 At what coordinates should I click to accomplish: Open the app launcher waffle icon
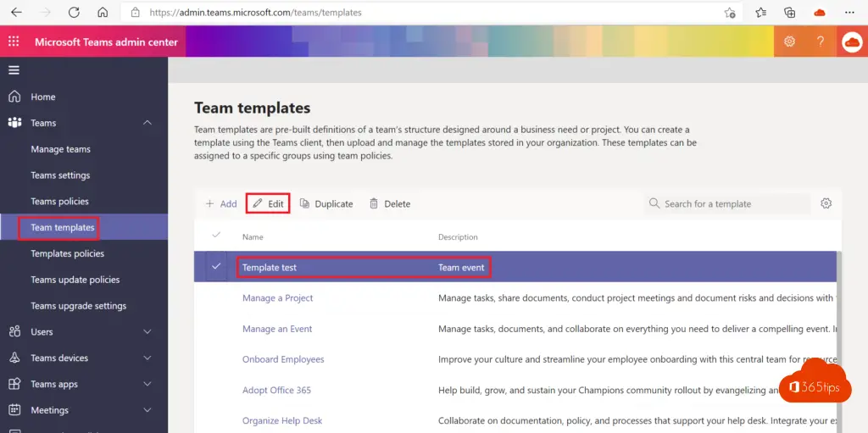coord(14,42)
